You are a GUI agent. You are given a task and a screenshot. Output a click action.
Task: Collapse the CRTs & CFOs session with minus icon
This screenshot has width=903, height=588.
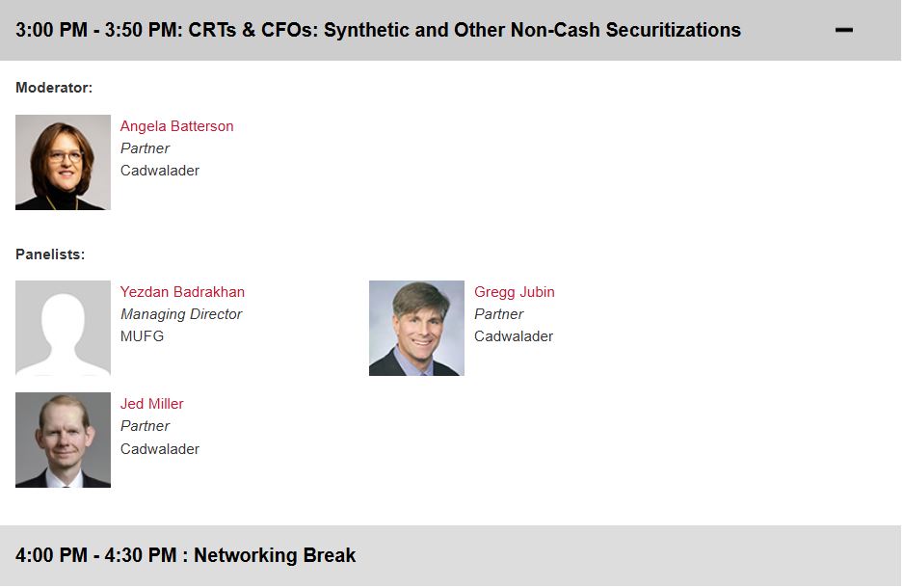click(x=843, y=31)
